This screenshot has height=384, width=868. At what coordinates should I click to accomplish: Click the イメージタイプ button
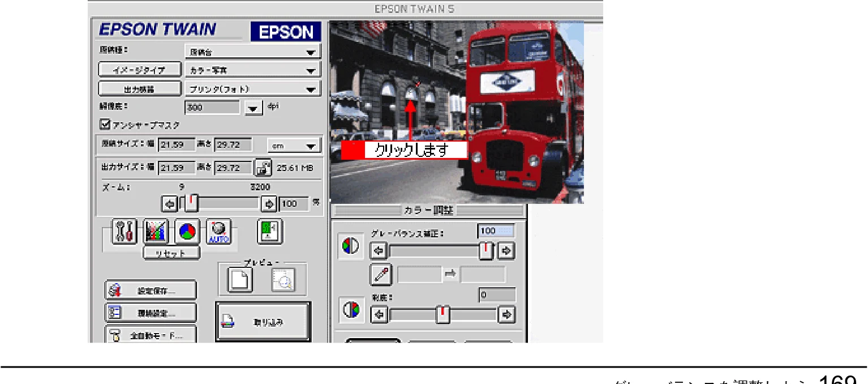click(x=140, y=71)
